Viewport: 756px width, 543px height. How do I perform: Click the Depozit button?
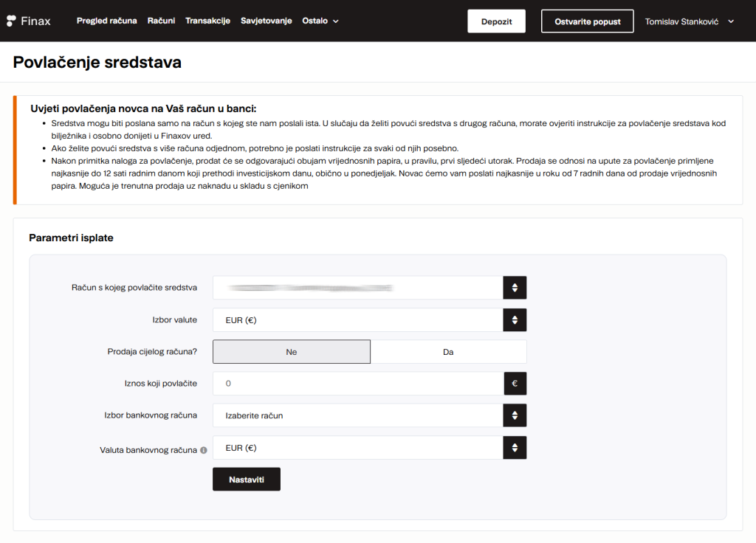click(x=496, y=21)
